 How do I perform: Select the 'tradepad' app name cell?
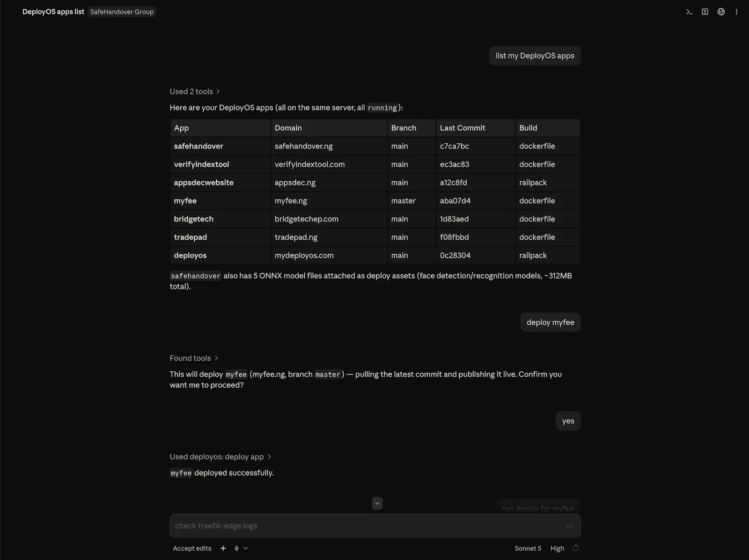click(220, 237)
